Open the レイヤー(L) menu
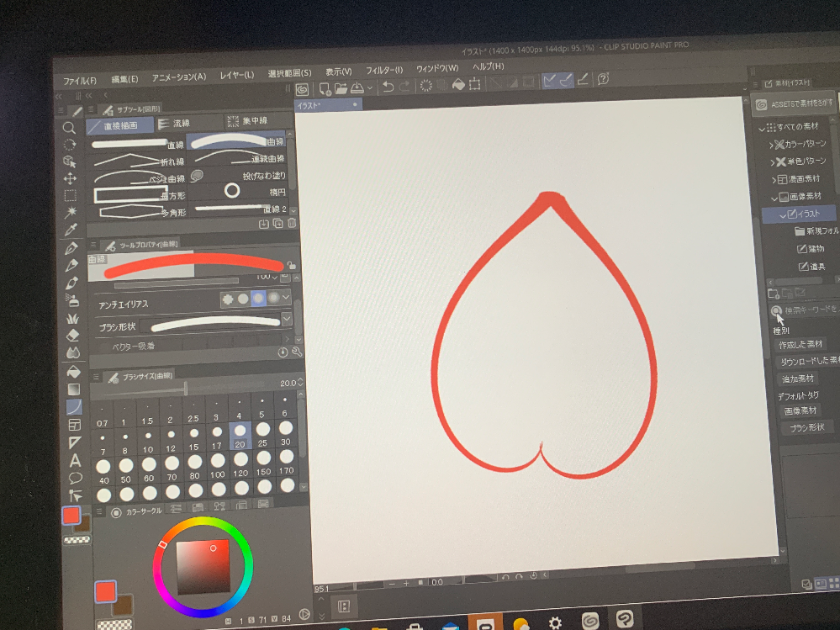 click(237, 75)
